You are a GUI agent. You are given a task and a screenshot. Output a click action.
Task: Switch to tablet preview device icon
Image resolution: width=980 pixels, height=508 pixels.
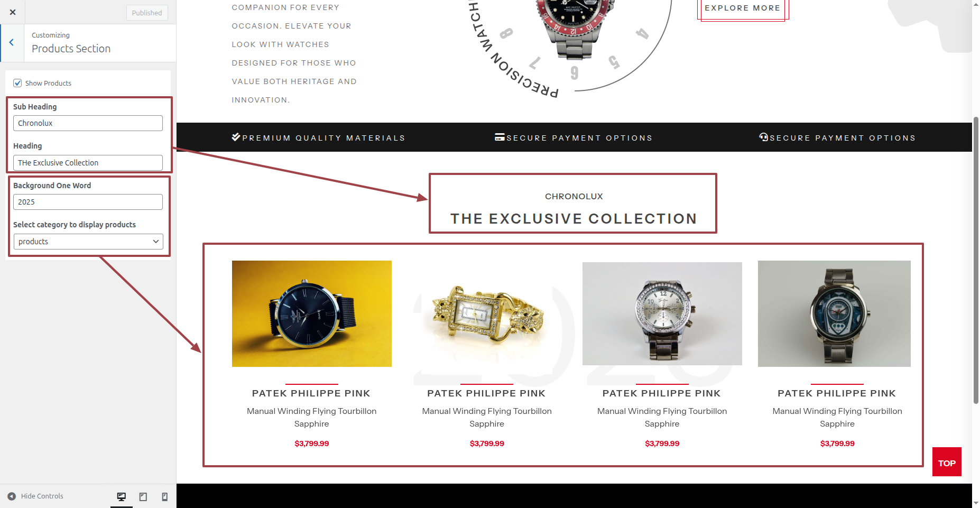coord(143,496)
